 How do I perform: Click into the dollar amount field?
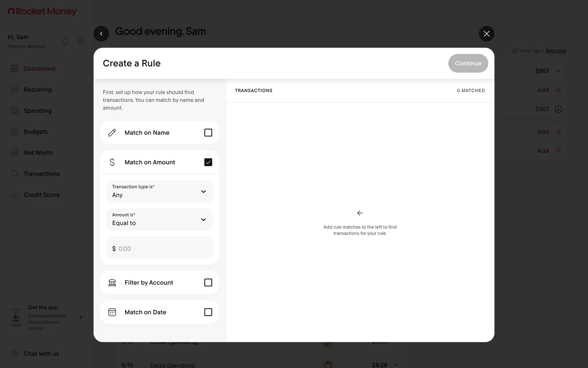[x=162, y=248]
